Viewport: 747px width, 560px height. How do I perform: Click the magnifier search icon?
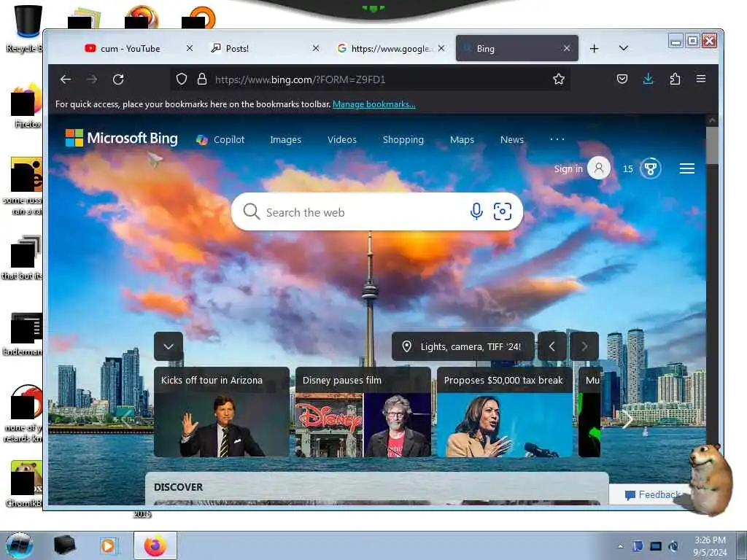click(251, 211)
